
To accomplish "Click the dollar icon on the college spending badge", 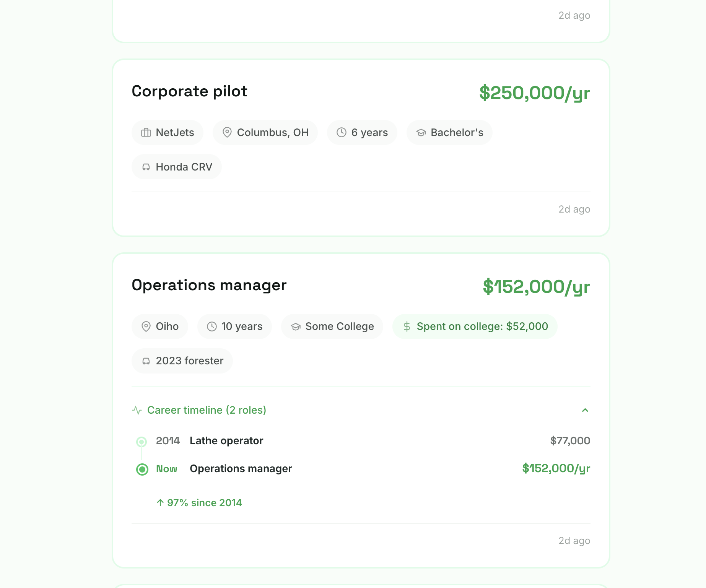I will pos(406,326).
